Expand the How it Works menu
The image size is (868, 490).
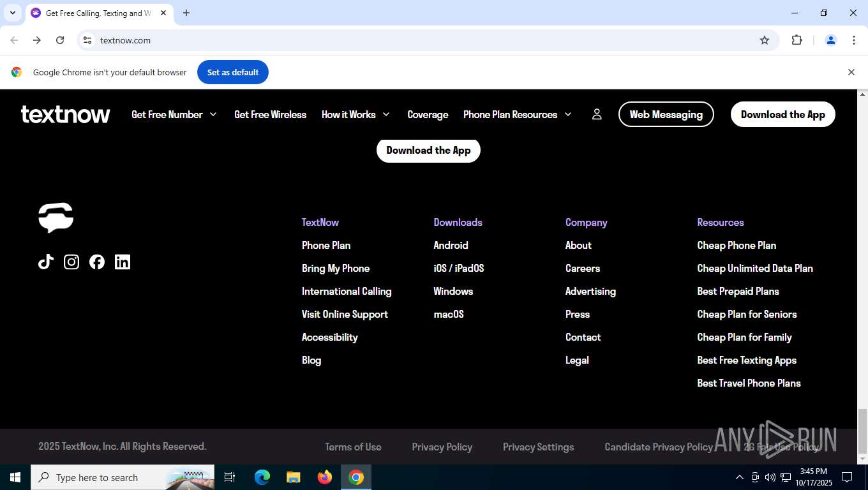(x=355, y=114)
